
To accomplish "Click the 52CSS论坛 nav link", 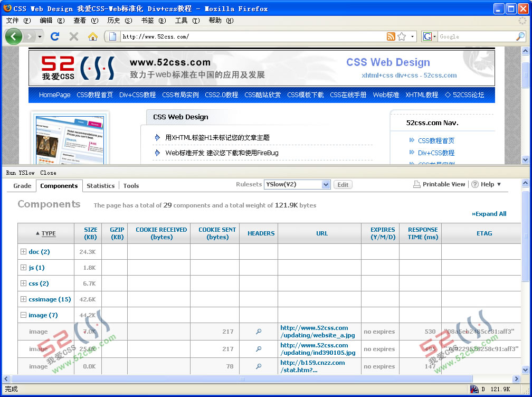I will tap(464, 94).
